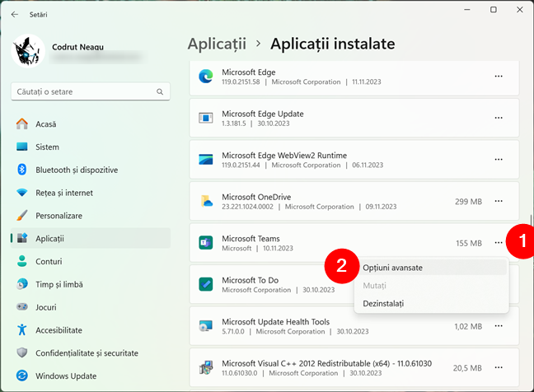Screen dimensions: 534x392
Task: Maximize the Setări window
Action: [x=493, y=10]
